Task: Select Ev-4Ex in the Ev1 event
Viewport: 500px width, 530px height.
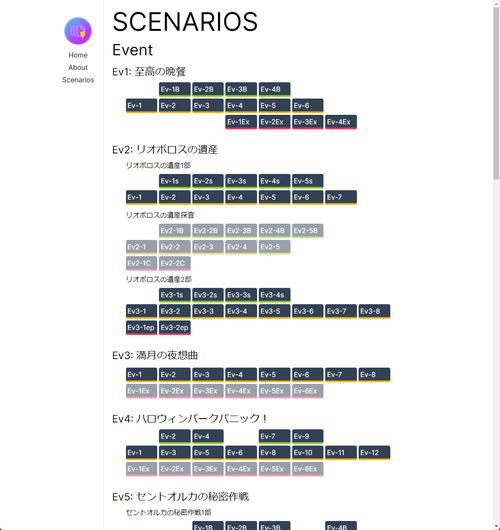Action: pyautogui.click(x=341, y=122)
